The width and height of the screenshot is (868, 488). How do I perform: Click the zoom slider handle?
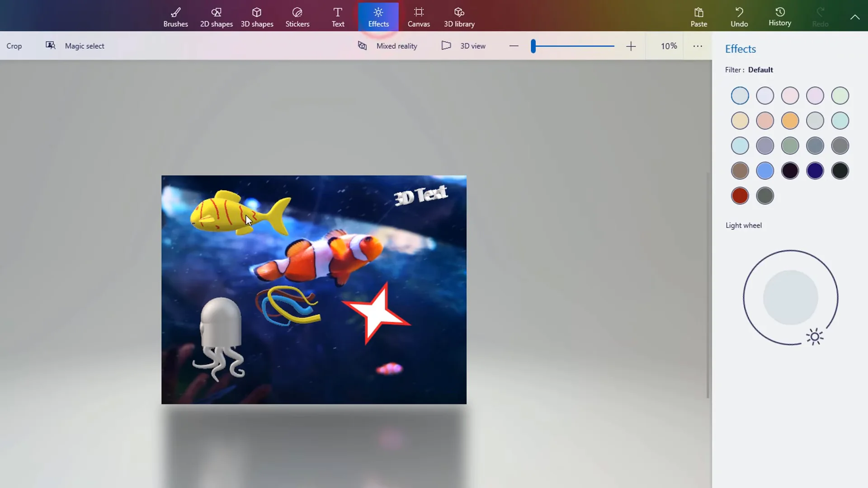[533, 46]
